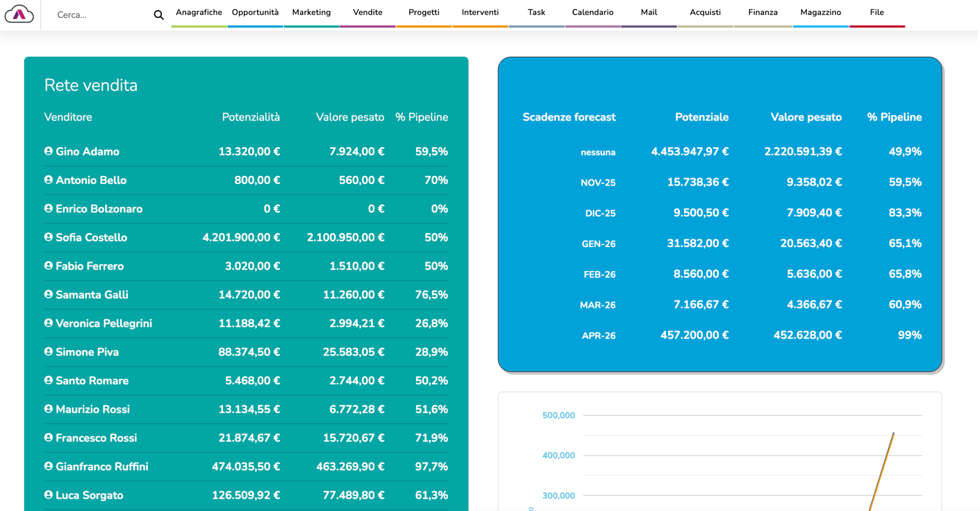Open seller Antonio Bello
The image size is (980, 511).
91,180
